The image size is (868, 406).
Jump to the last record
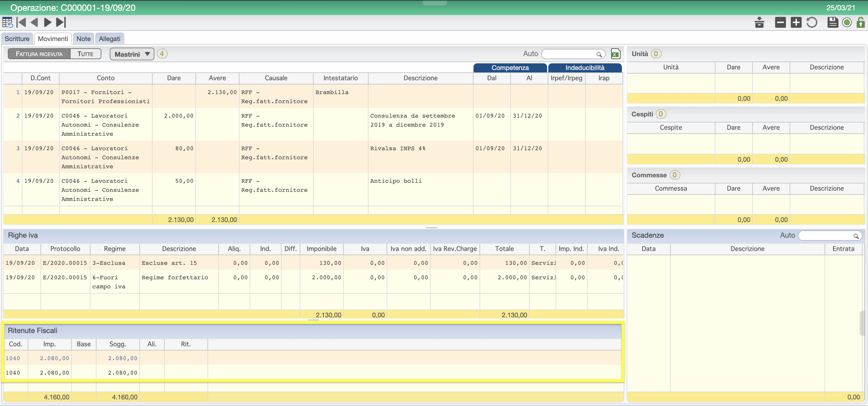[61, 23]
